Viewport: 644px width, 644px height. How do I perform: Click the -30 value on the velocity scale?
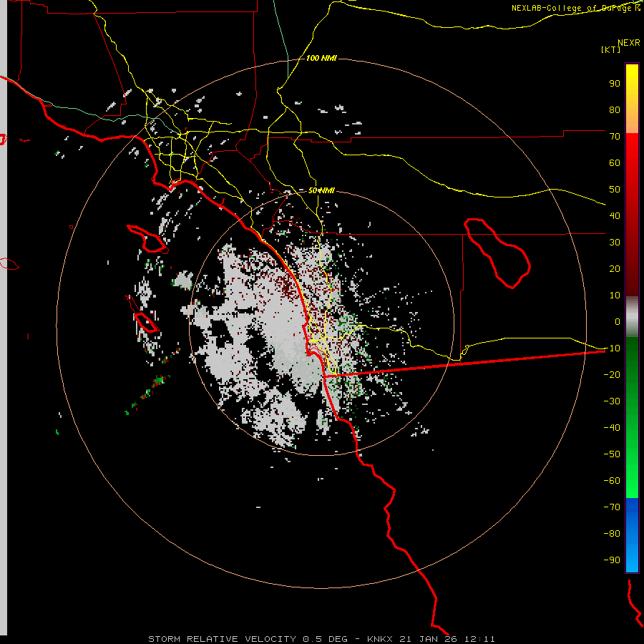click(612, 401)
